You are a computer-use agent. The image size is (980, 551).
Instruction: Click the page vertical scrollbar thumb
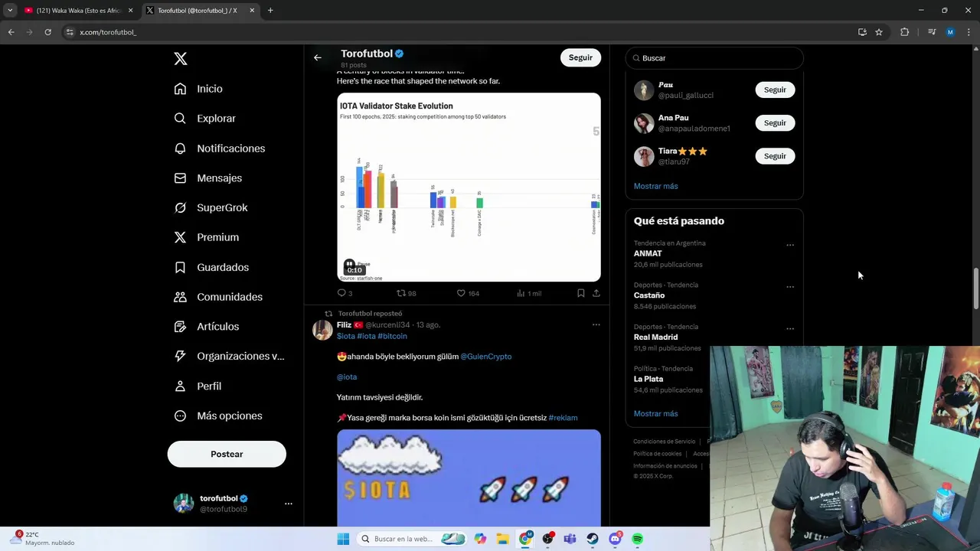pos(976,289)
